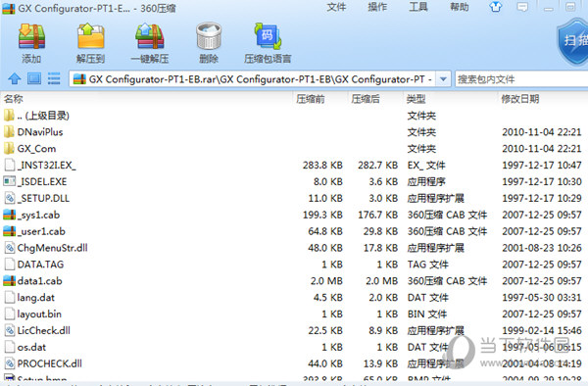Viewport: 588px width, 386px height.
Task: Click the PROCHECK.dll file icon
Action: point(10,363)
